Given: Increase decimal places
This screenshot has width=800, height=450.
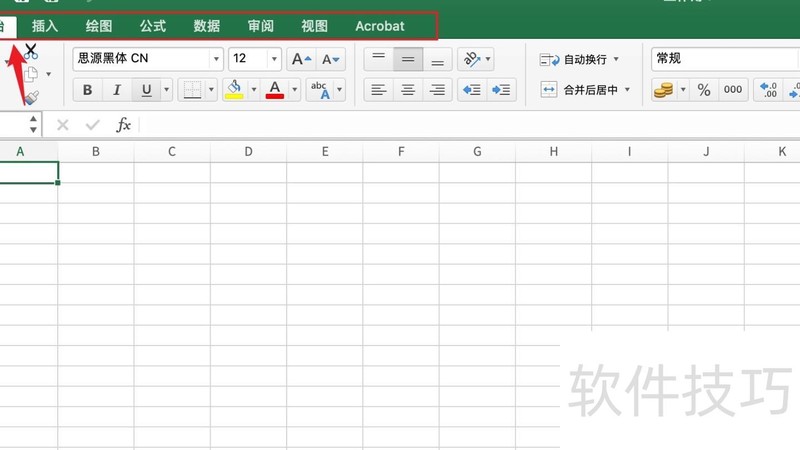Looking at the screenshot, I should click(768, 90).
